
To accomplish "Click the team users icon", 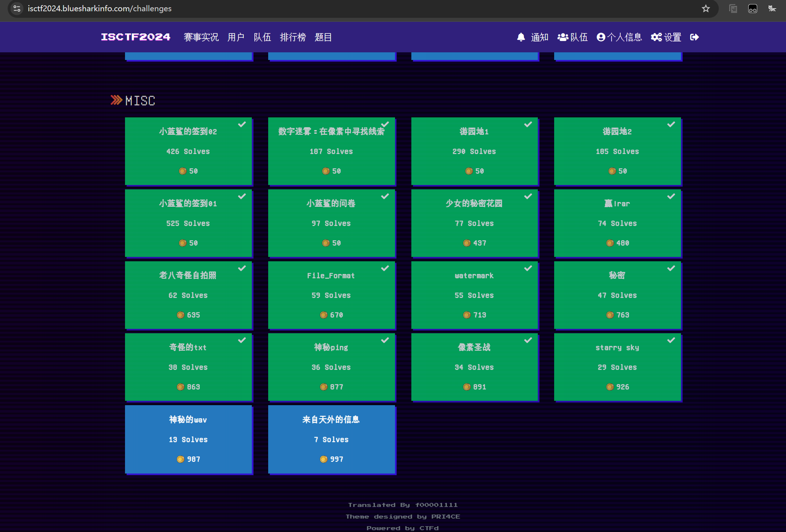I will (563, 37).
